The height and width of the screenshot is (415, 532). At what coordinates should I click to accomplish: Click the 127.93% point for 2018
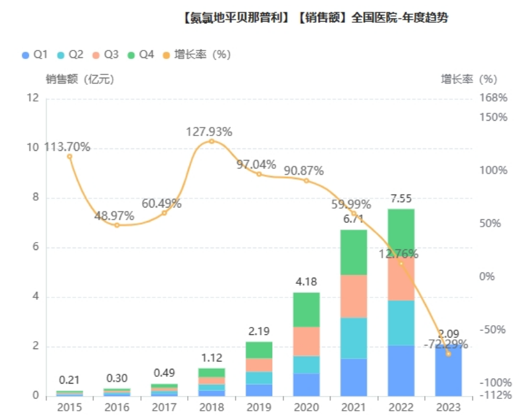click(x=211, y=141)
